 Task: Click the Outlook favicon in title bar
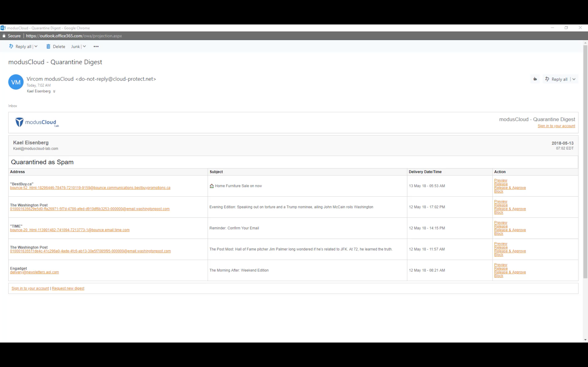tap(3, 28)
